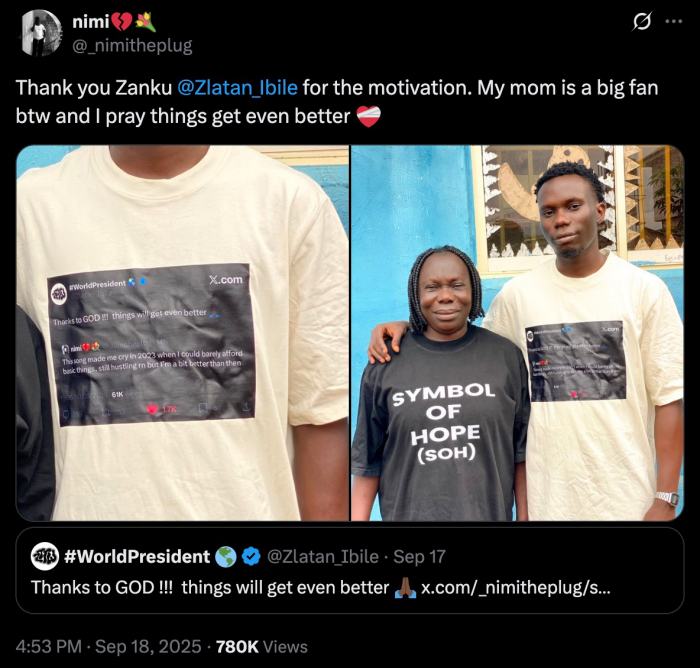
Task: Open the three-dot more options menu
Action: coord(673,22)
